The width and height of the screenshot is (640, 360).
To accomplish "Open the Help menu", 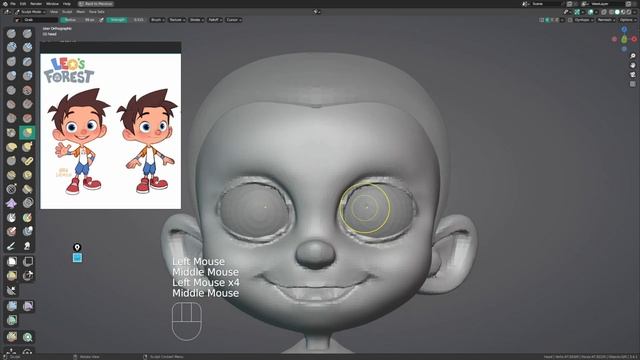I will coord(67,4).
